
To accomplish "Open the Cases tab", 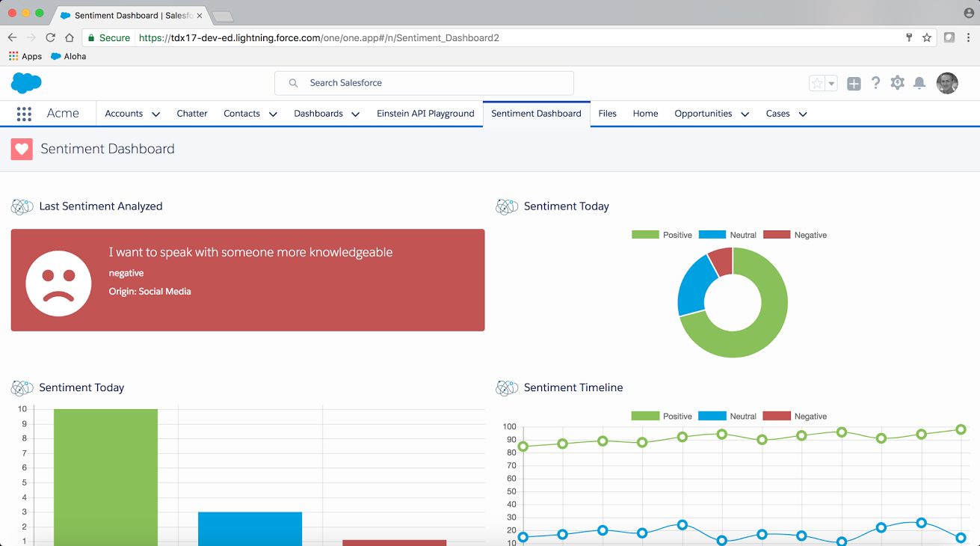I will click(x=777, y=114).
